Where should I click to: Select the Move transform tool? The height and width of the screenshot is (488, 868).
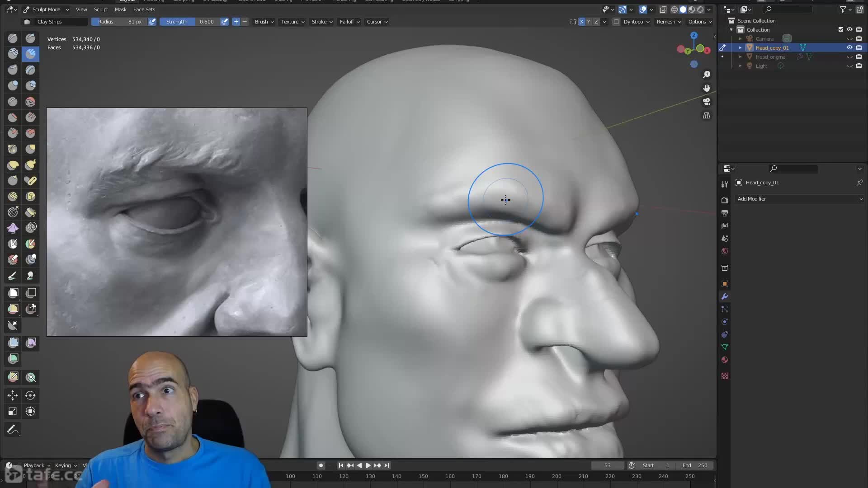point(13,395)
